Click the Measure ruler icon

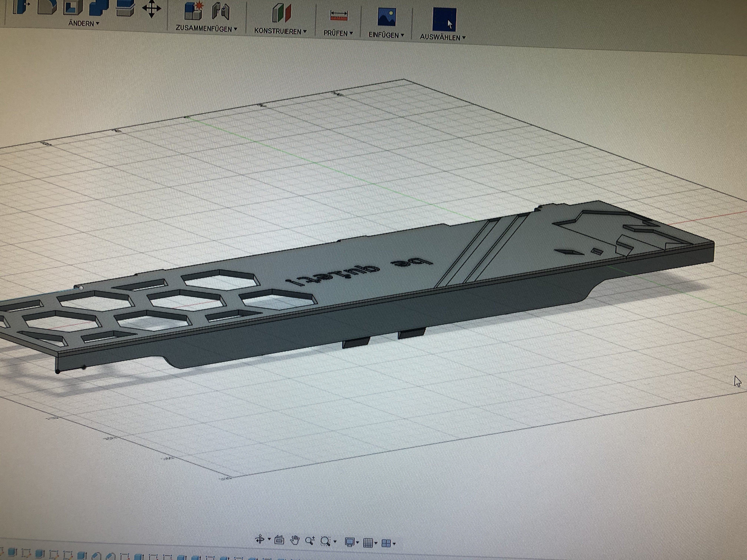[x=339, y=16]
